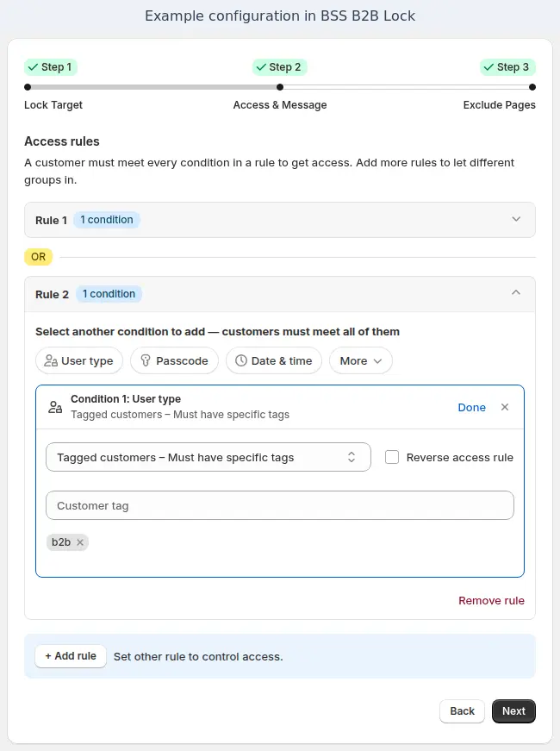The width and height of the screenshot is (560, 751).
Task: Click the Back button
Action: (x=462, y=711)
